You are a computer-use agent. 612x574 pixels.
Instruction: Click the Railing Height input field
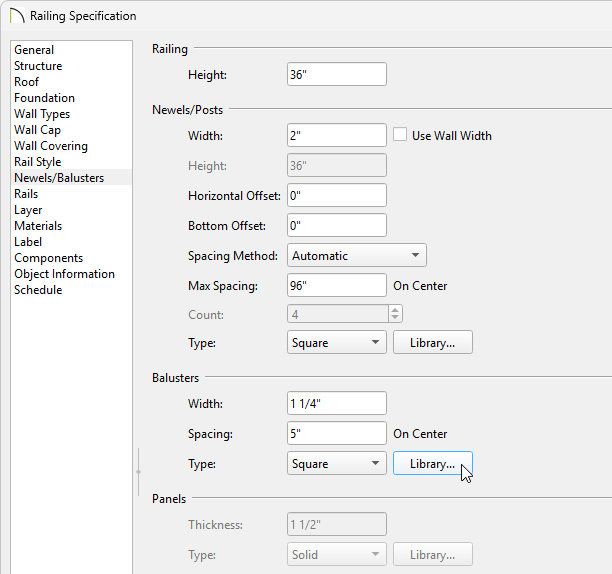337,74
